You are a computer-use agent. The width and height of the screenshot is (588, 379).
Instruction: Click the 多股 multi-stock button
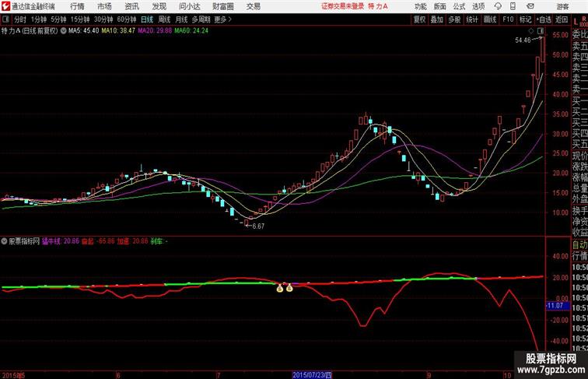click(x=454, y=19)
